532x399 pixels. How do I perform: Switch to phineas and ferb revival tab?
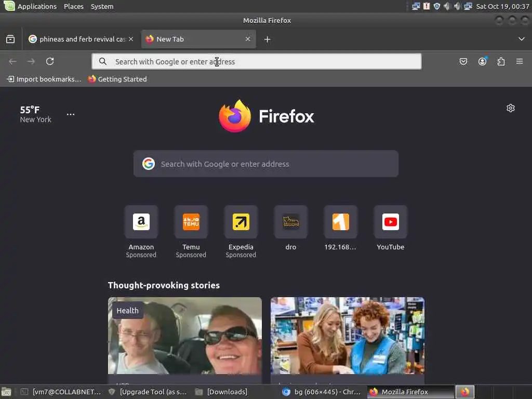pyautogui.click(x=81, y=39)
